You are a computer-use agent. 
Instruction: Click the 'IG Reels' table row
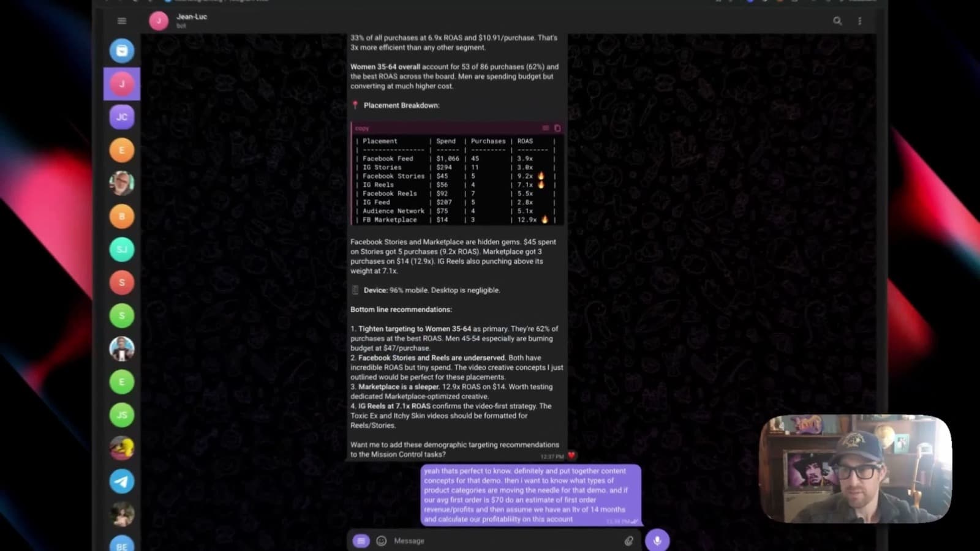tap(456, 184)
